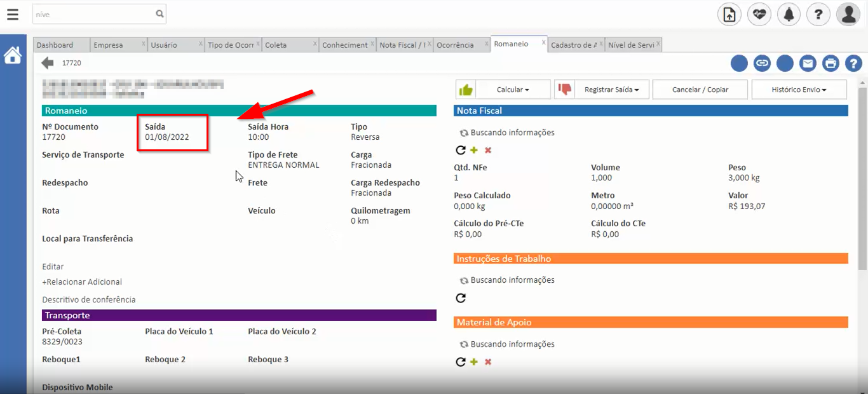Select the print icon
The height and width of the screenshot is (394, 868).
pos(831,63)
